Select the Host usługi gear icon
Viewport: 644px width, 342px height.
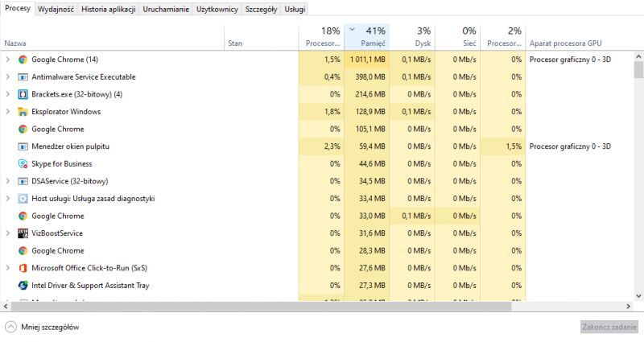(x=23, y=199)
